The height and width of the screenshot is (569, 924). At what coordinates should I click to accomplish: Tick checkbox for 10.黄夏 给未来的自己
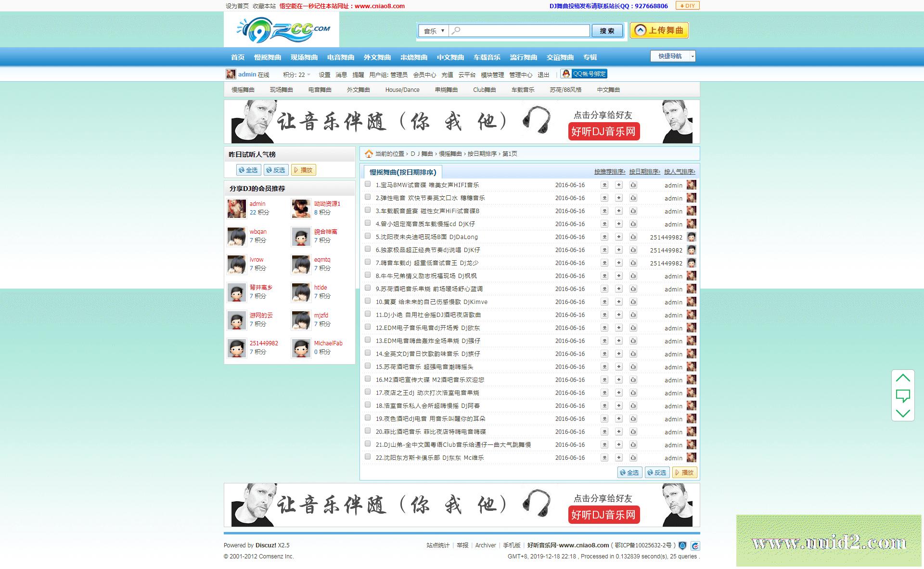tap(368, 301)
